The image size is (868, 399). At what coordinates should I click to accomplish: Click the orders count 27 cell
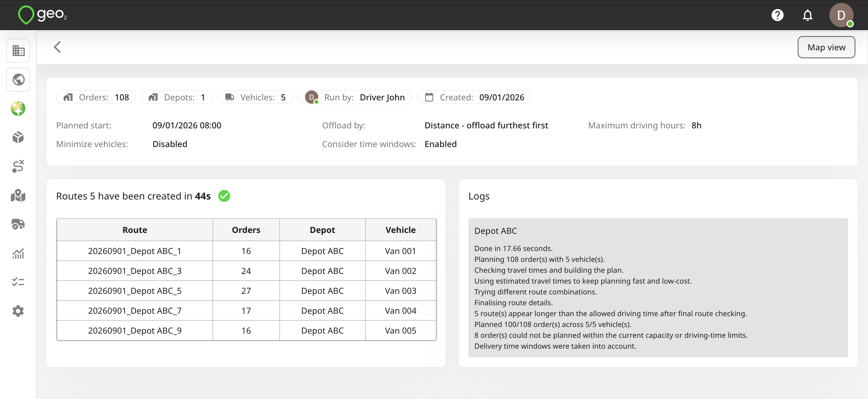[x=246, y=291]
